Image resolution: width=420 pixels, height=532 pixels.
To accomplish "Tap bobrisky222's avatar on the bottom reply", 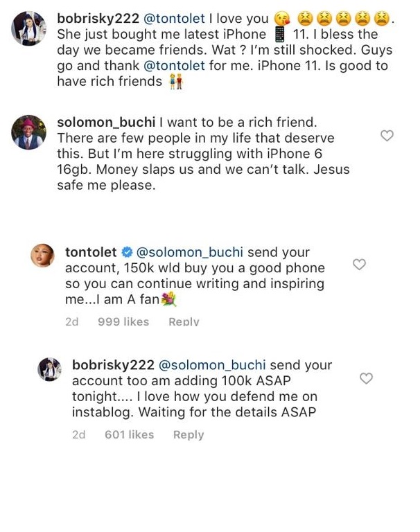I will tap(51, 369).
